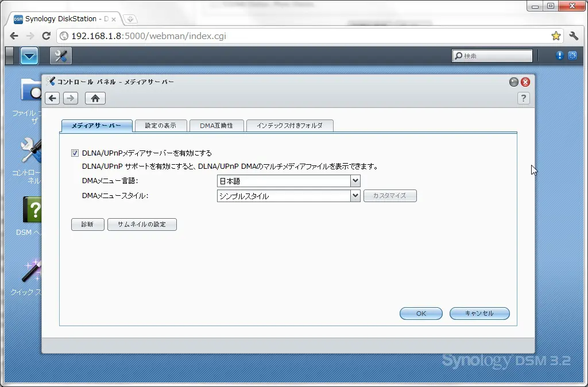Click the site info globe icon in address bar

tap(64, 36)
